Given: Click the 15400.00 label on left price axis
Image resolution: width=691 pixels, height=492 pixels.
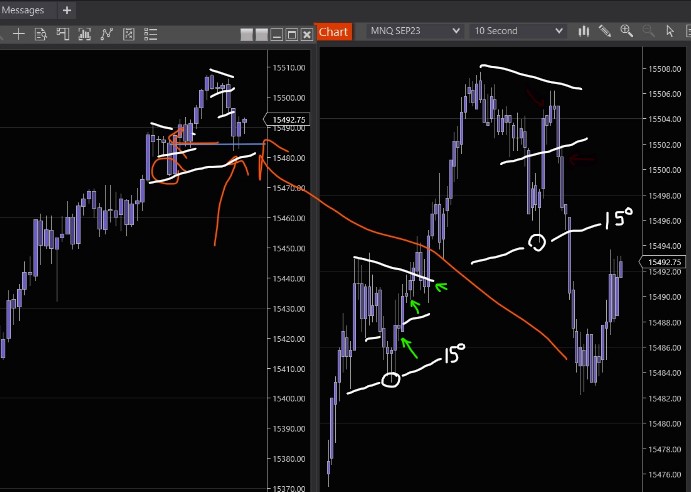Looking at the screenshot, I should click(x=289, y=399).
